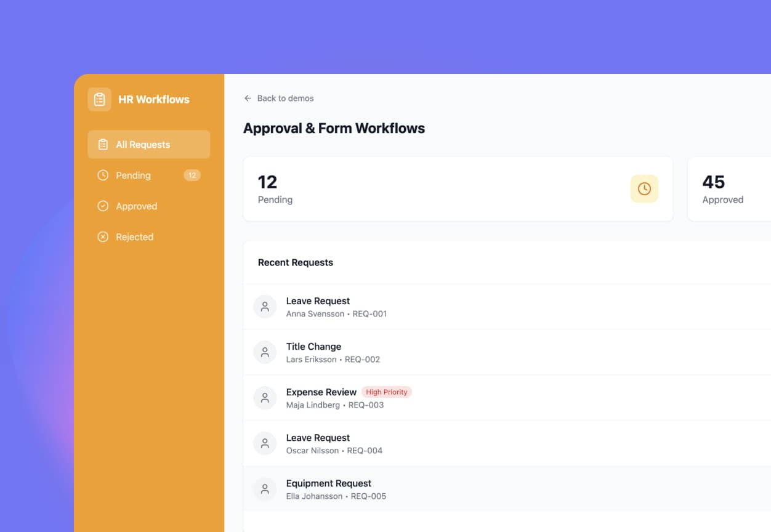This screenshot has width=771, height=532.
Task: Click Anna Svensson's avatar icon
Action: click(x=265, y=306)
